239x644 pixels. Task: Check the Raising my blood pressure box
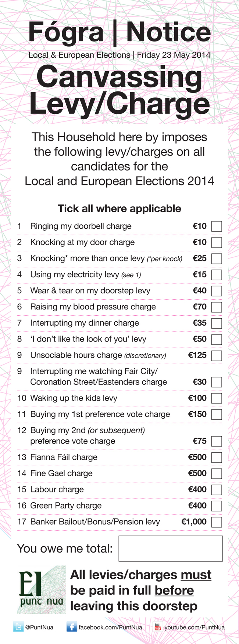click(217, 307)
